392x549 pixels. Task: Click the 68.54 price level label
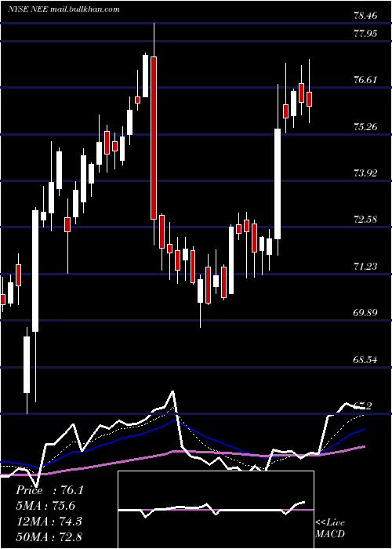(x=366, y=359)
